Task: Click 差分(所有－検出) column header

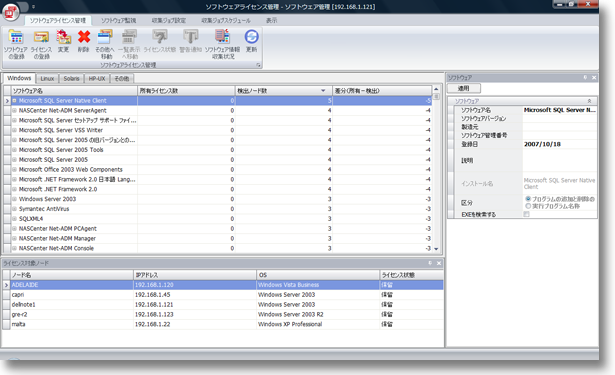Action: tap(382, 91)
